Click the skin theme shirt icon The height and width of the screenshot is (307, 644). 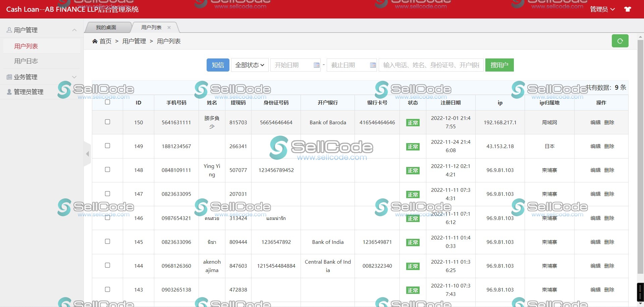(x=627, y=9)
